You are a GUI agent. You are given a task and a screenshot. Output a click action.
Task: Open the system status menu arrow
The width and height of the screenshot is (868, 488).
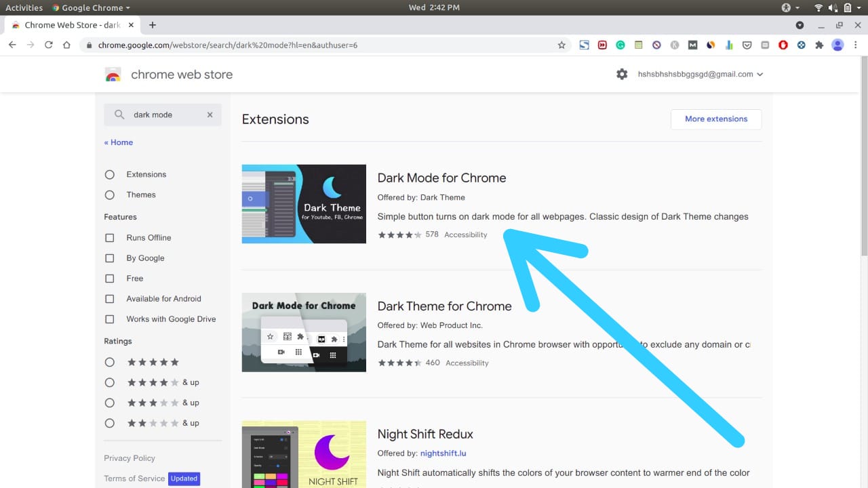coord(859,7)
